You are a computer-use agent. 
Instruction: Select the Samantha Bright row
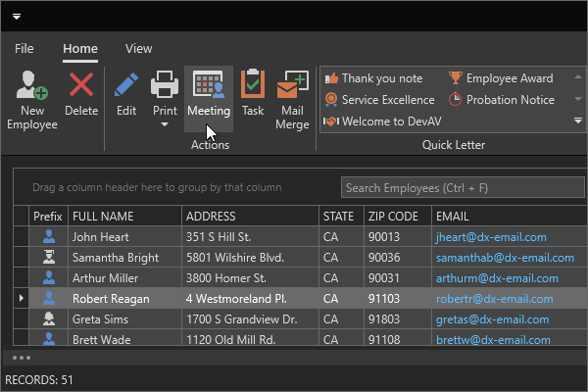(114, 257)
